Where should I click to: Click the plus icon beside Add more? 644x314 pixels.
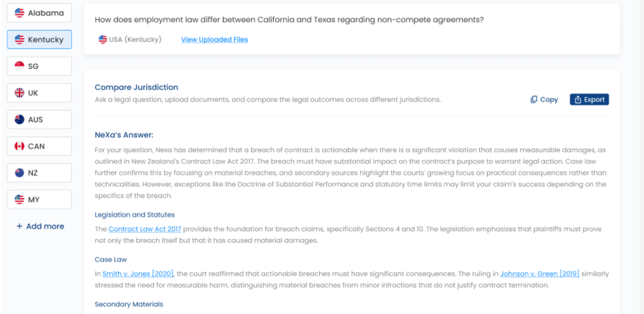19,226
